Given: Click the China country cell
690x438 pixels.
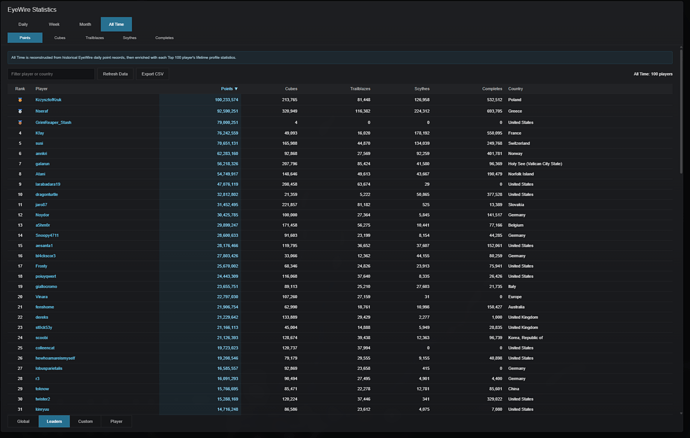Looking at the screenshot, I should point(514,389).
